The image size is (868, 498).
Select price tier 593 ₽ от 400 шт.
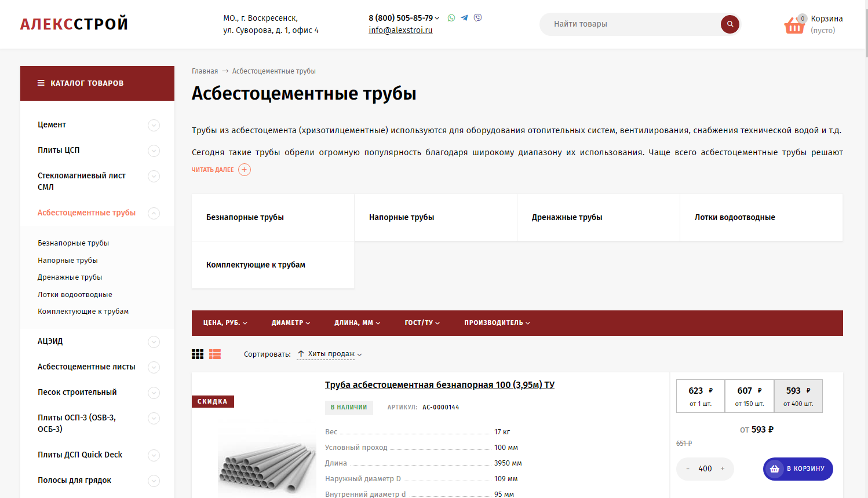pyautogui.click(x=798, y=396)
